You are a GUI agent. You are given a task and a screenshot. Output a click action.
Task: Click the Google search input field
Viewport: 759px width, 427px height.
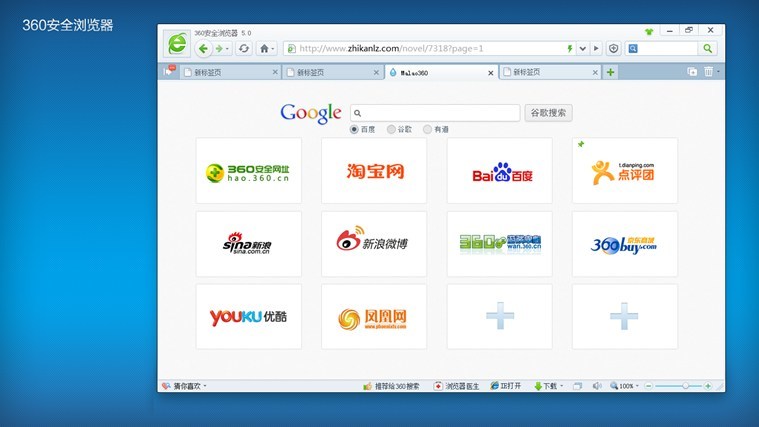coord(435,113)
